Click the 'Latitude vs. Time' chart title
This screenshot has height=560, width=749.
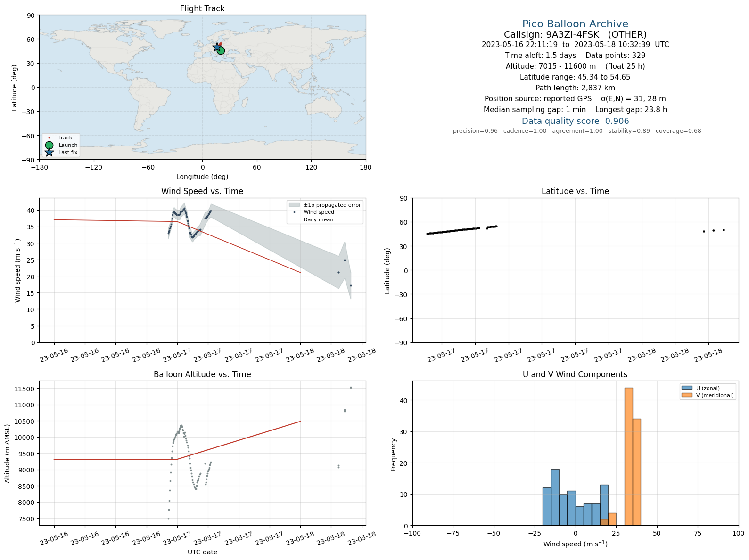575,191
